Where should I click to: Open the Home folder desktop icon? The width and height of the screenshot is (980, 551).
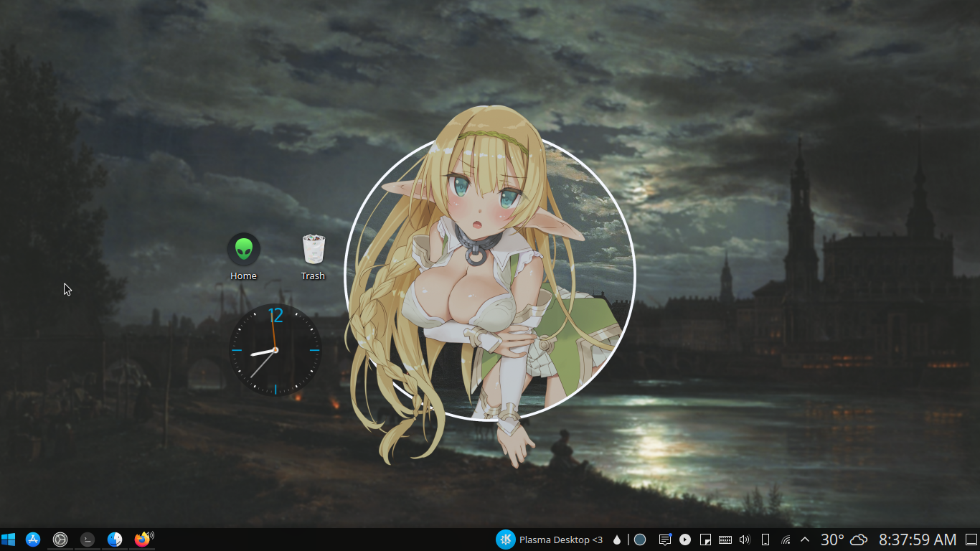pyautogui.click(x=244, y=257)
